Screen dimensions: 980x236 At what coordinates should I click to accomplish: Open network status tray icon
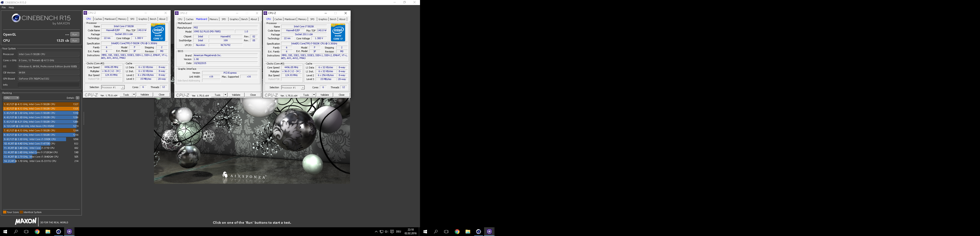point(381,231)
